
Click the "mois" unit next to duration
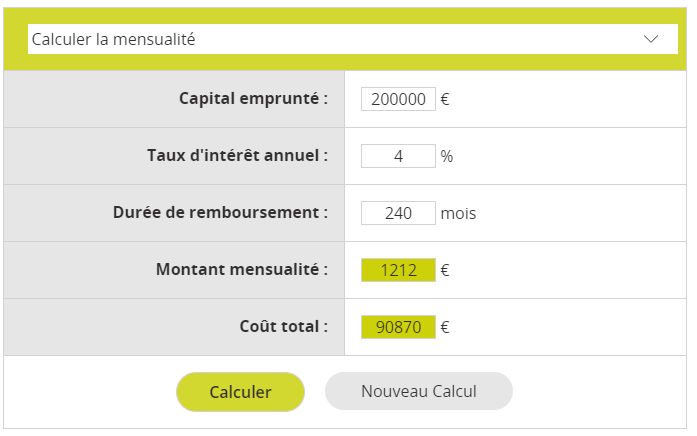tap(458, 213)
